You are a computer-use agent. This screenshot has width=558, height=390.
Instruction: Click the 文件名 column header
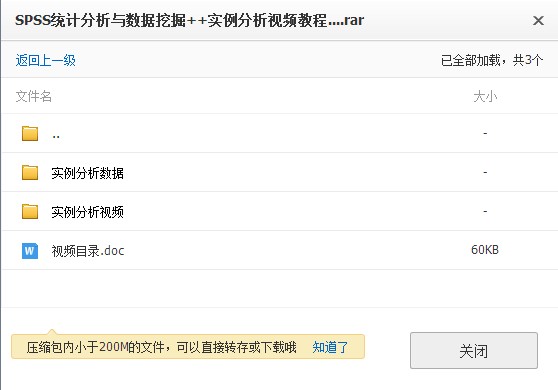pos(33,96)
